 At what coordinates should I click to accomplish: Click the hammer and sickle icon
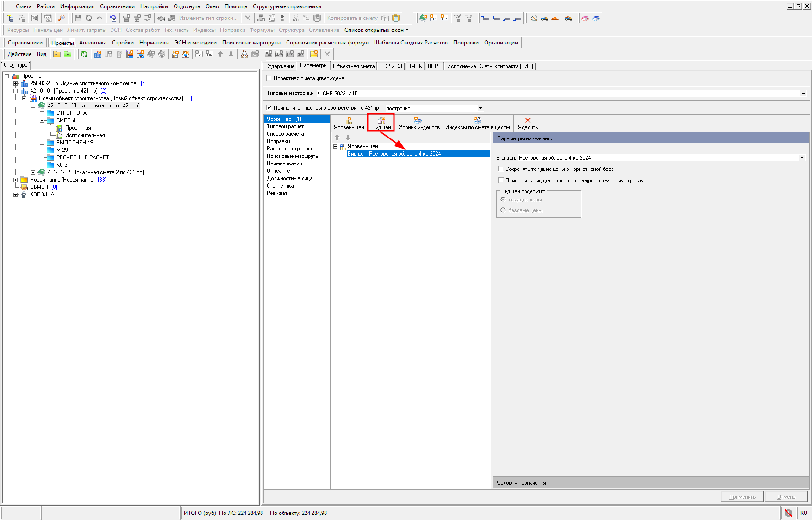tap(533, 18)
